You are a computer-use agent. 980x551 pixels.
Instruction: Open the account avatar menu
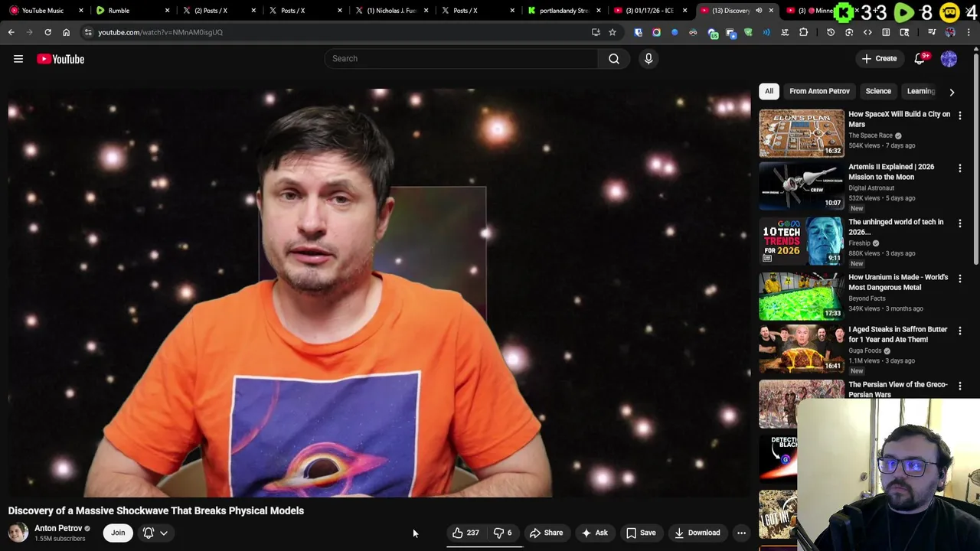pyautogui.click(x=949, y=59)
